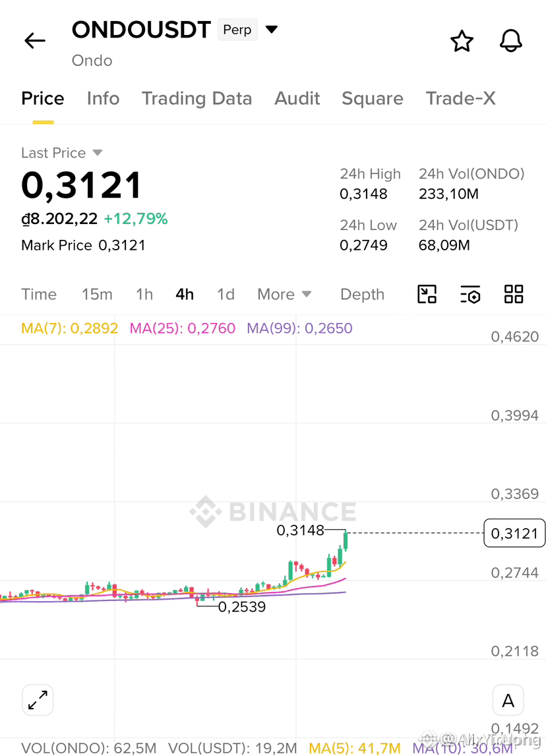Select the 4h timeframe
This screenshot has width=546, height=756.
185,294
